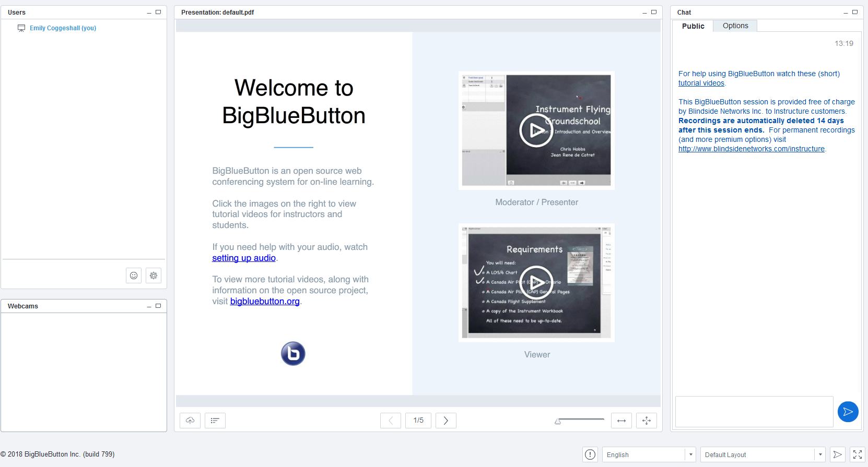The width and height of the screenshot is (868, 467).
Task: Select user Emily Coggeshall (you)
Action: (x=63, y=28)
